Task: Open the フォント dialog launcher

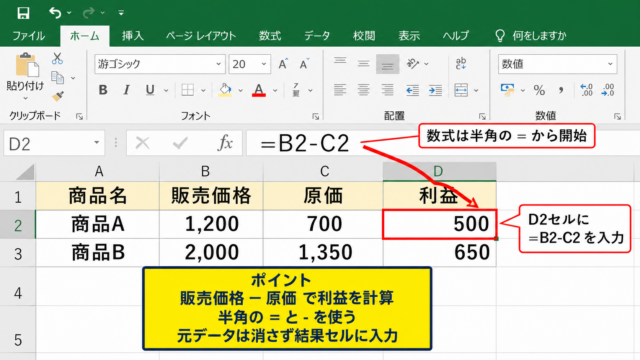Action: click(x=315, y=117)
